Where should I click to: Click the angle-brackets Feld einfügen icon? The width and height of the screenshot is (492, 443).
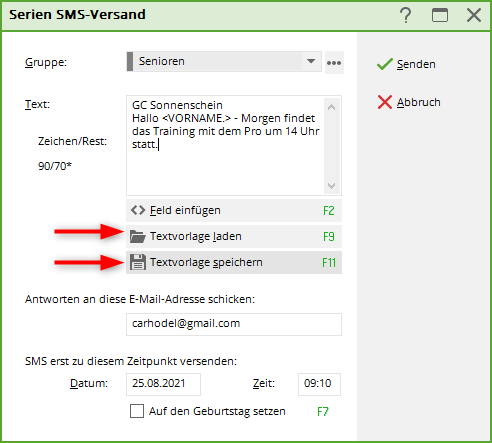[x=138, y=210]
